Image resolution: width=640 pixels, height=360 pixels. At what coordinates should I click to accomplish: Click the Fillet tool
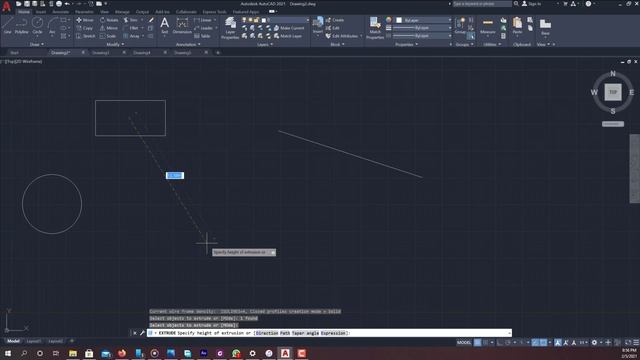pos(131,28)
